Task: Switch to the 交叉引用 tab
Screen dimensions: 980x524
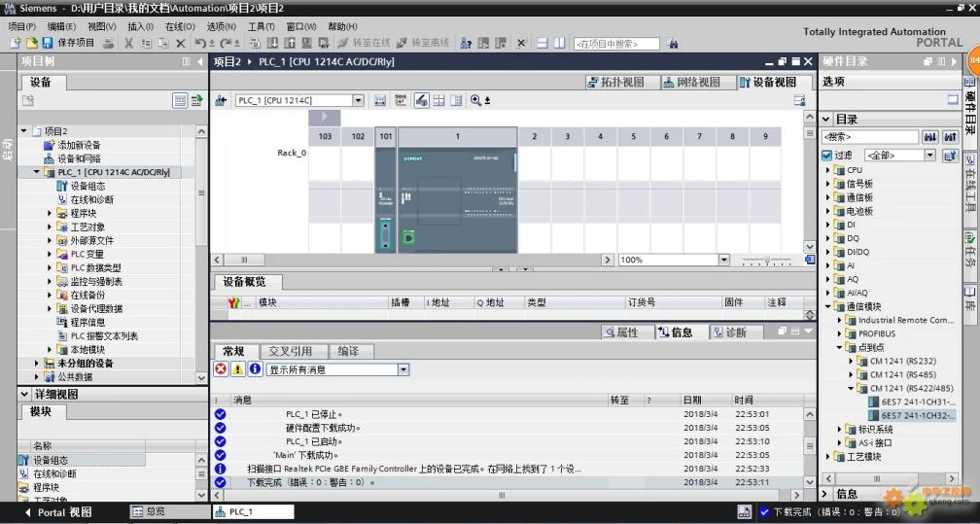Action: coord(290,351)
